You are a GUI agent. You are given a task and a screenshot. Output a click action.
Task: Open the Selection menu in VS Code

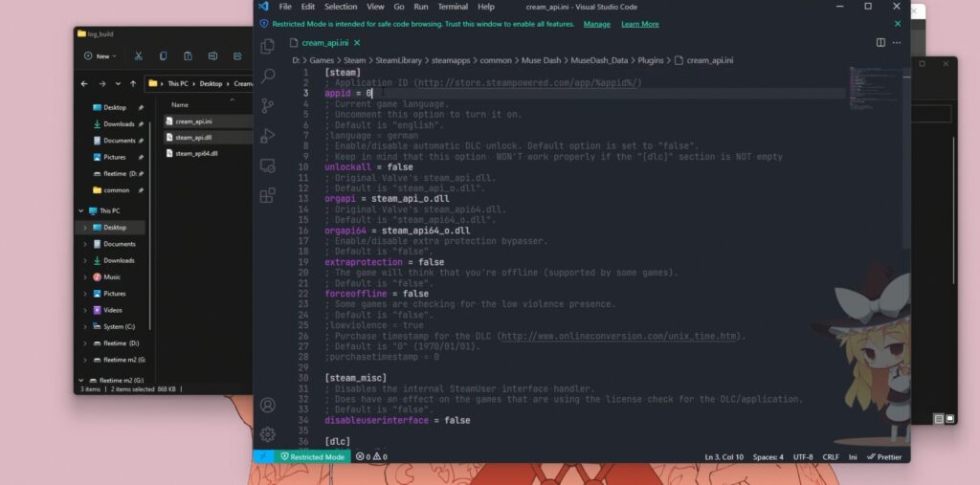341,7
